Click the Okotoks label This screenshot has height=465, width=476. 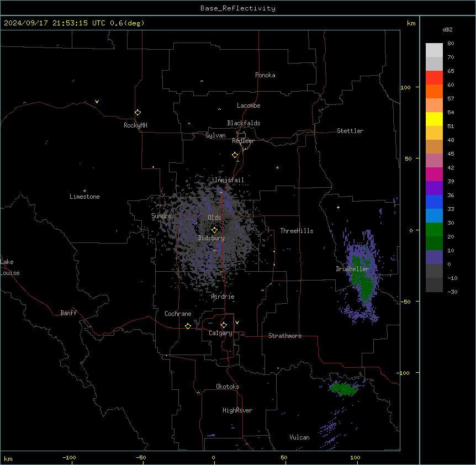[228, 387]
